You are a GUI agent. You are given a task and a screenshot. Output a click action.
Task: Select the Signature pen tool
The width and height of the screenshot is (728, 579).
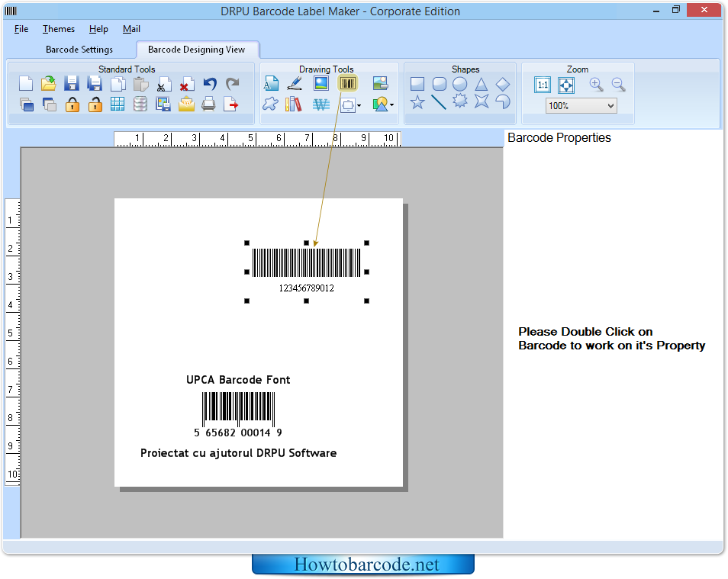tap(295, 84)
